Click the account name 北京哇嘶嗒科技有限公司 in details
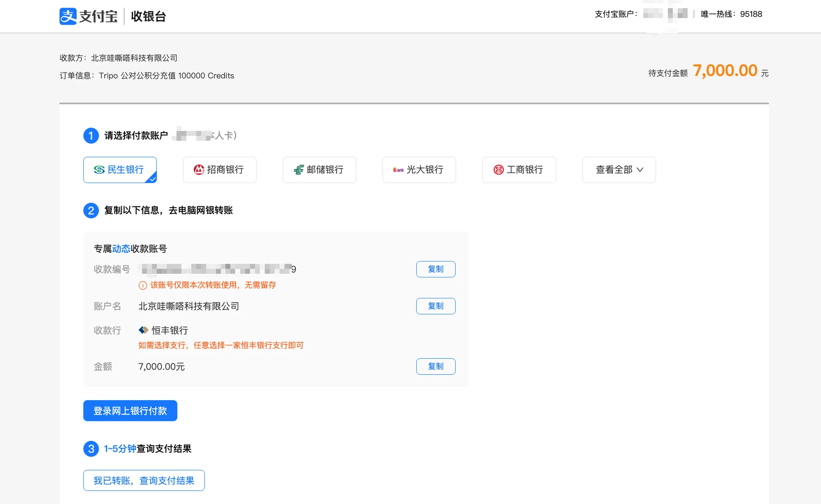This screenshot has height=504, width=821. point(189,306)
